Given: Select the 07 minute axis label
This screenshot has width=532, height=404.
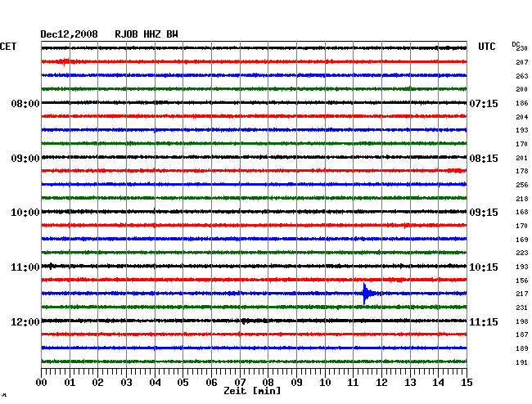Looking at the screenshot, I should point(240,383).
